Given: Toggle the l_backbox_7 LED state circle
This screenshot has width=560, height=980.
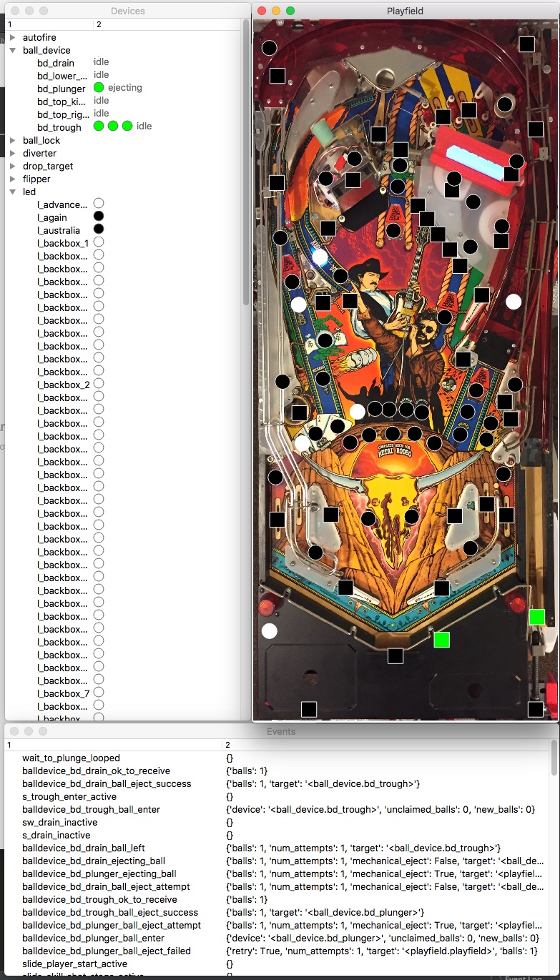Looking at the screenshot, I should point(99,693).
